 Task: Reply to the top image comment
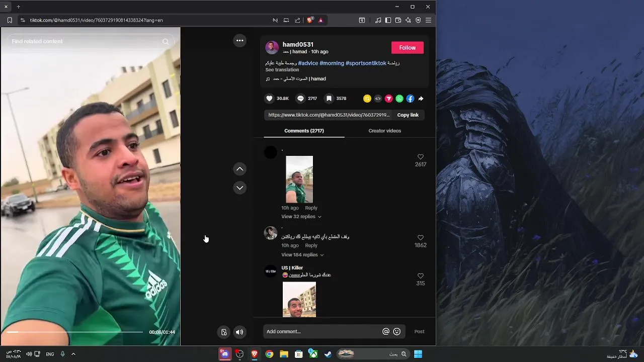pos(311,208)
